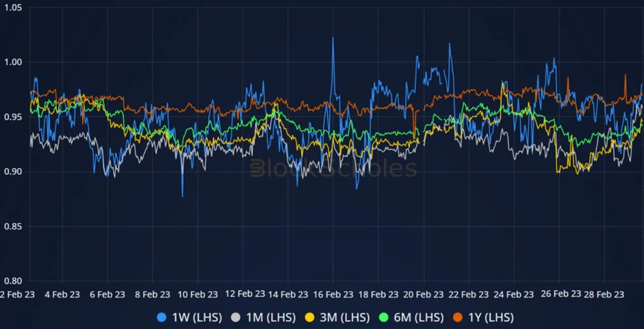Click the orange 1Y legend dot
This screenshot has width=644, height=329.
[x=458, y=318]
